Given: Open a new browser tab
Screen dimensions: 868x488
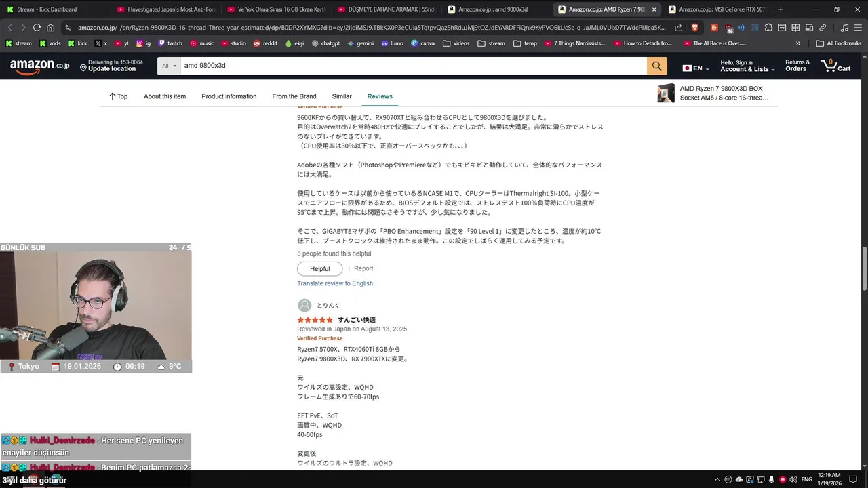Looking at the screenshot, I should [781, 9].
